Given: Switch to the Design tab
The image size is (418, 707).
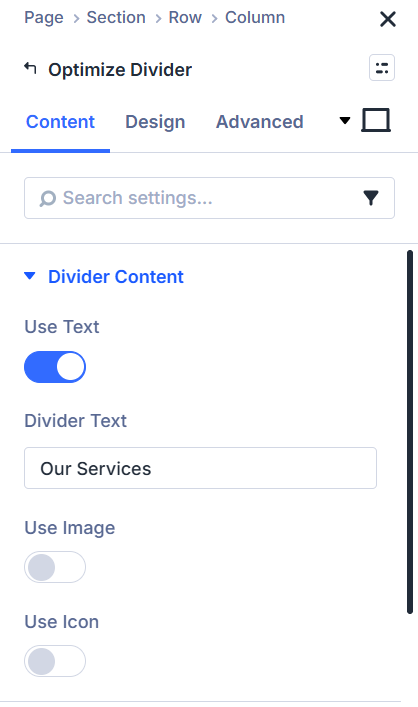Looking at the screenshot, I should [155, 122].
